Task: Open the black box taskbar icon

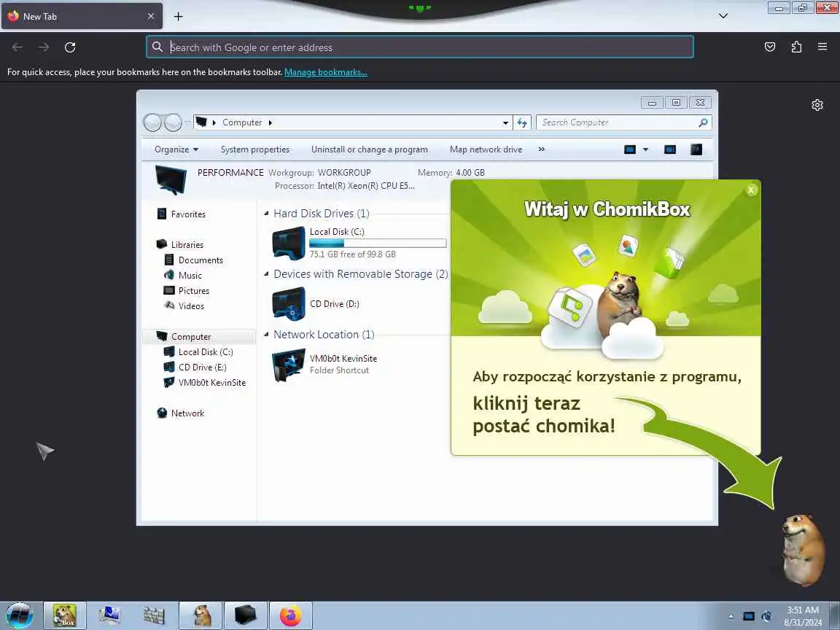Action: [245, 615]
